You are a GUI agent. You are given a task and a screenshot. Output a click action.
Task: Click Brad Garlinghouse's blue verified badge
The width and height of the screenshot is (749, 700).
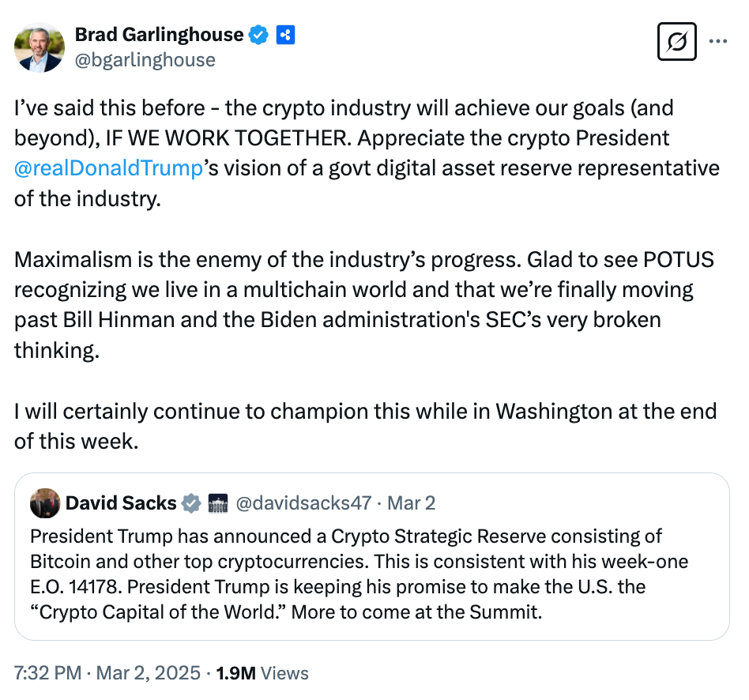[259, 35]
